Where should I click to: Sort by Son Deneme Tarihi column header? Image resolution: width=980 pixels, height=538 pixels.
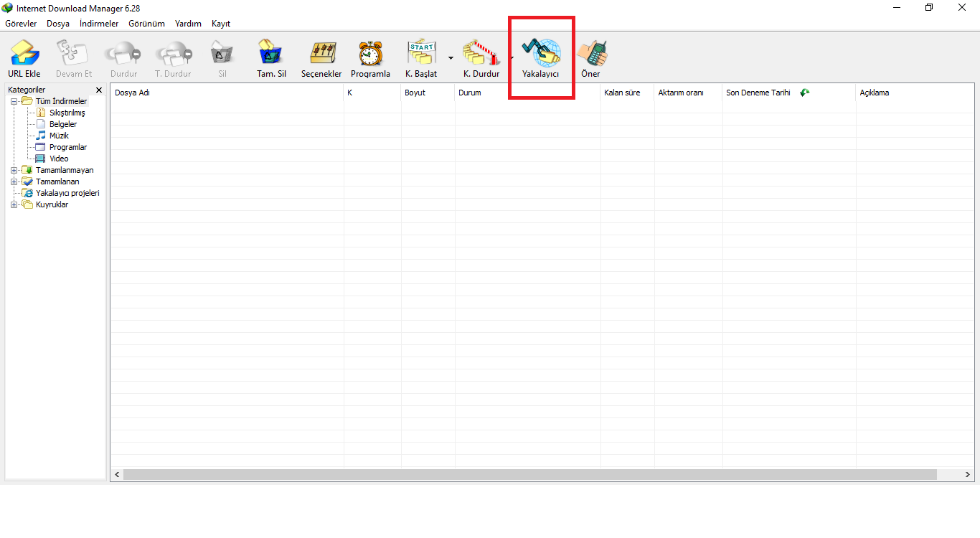pos(788,93)
